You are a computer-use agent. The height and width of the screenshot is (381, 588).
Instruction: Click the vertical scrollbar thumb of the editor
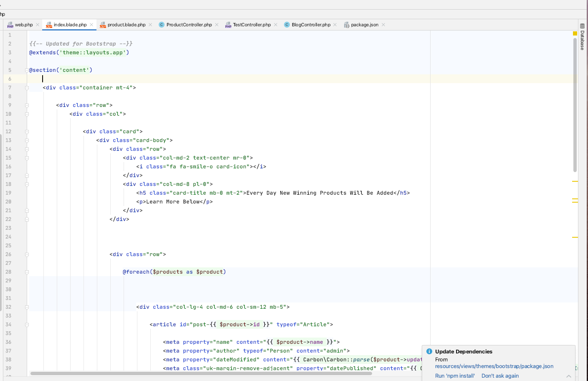[575, 104]
